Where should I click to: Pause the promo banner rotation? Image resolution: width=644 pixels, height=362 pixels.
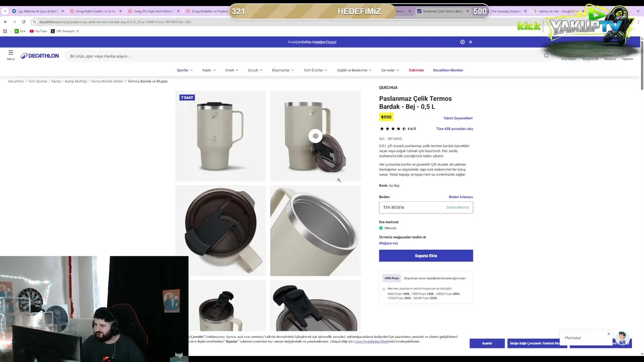click(x=462, y=42)
